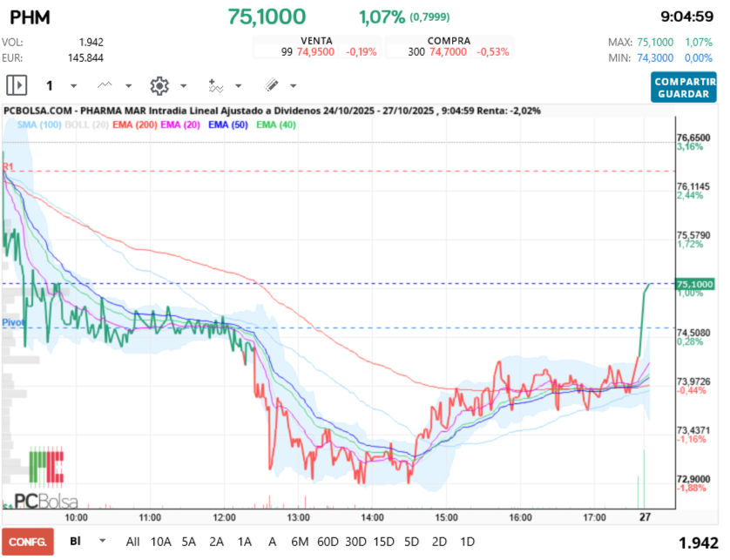Screen dimensions: 730x560
Task: Open the chart settings gear icon
Action: click(159, 85)
